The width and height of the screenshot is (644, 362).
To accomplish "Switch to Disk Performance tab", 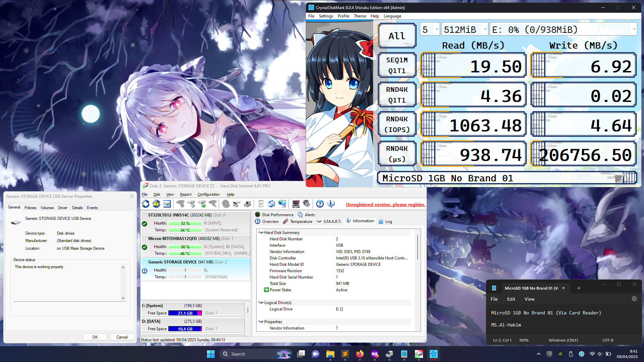I will pyautogui.click(x=274, y=215).
